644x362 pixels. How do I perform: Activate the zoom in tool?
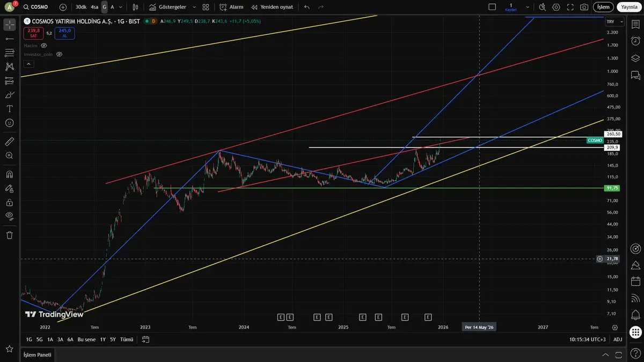(x=9, y=156)
